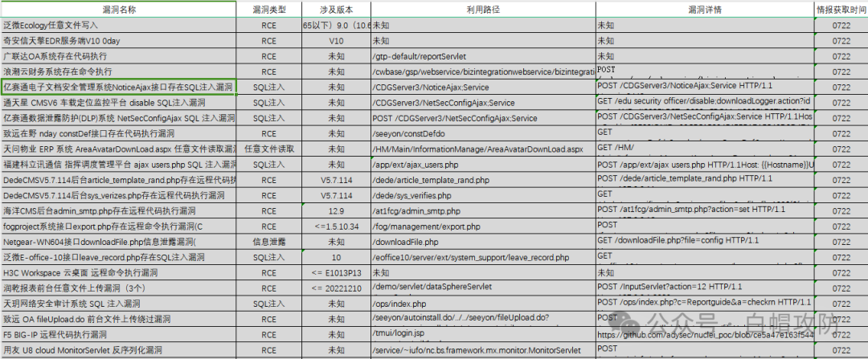Click the 12.9 version cell
The height and width of the screenshot is (359, 868).
[x=336, y=211]
